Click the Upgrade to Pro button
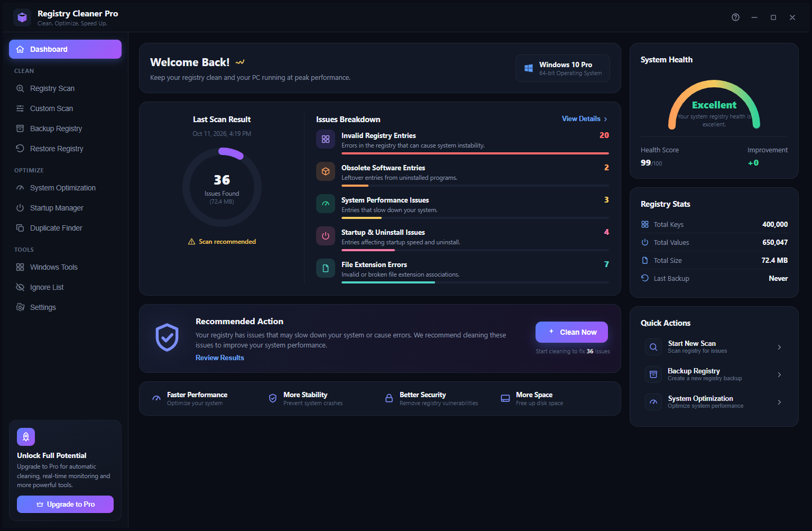 pyautogui.click(x=65, y=504)
